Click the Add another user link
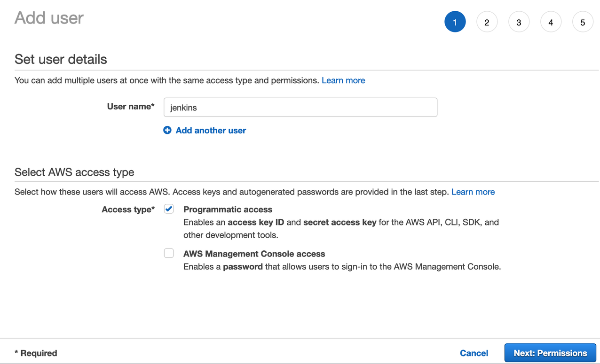The width and height of the screenshot is (600, 364). pos(211,131)
